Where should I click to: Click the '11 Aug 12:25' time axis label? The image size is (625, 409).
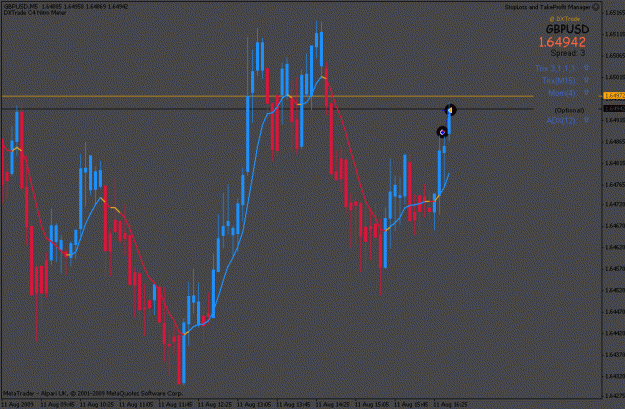[214, 405]
